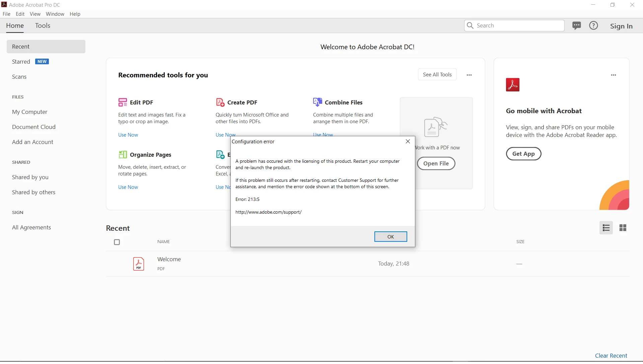Click the Combine Files tool icon
643x364 pixels.
pyautogui.click(x=317, y=102)
